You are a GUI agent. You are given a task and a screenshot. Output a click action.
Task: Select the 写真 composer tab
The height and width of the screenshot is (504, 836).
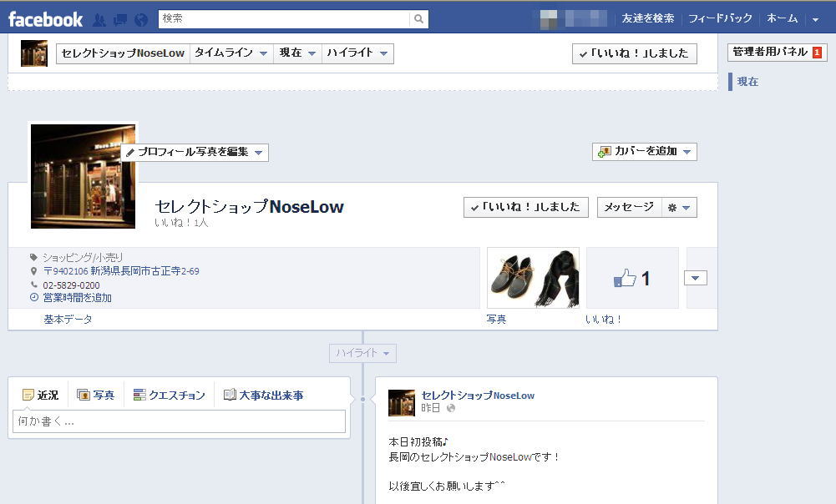[x=96, y=395]
